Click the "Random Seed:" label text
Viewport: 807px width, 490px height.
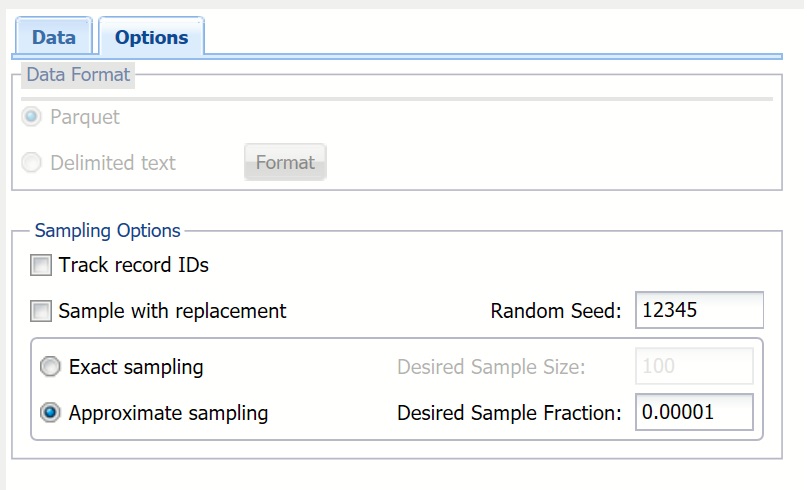(556, 312)
